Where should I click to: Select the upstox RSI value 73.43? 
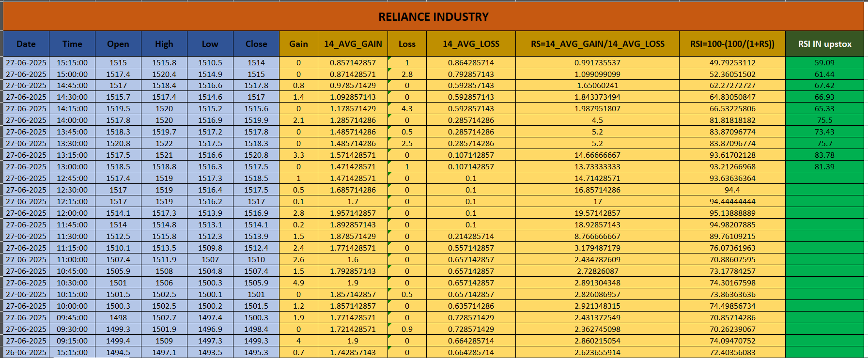(824, 132)
